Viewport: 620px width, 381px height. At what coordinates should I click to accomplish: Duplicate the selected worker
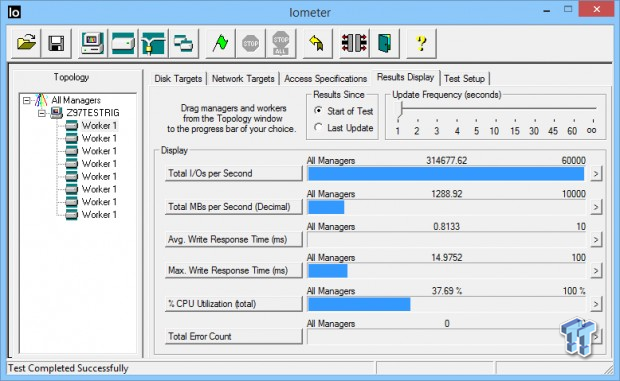[183, 43]
